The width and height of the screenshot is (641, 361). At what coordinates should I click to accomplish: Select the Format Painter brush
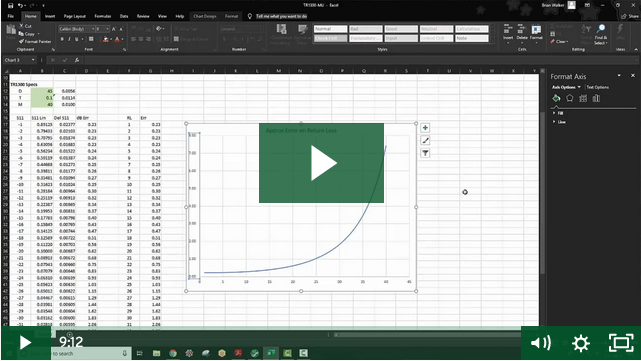point(35,41)
